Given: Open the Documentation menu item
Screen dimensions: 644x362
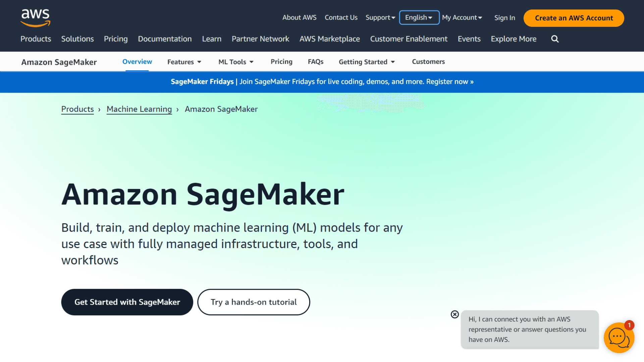Looking at the screenshot, I should point(165,39).
